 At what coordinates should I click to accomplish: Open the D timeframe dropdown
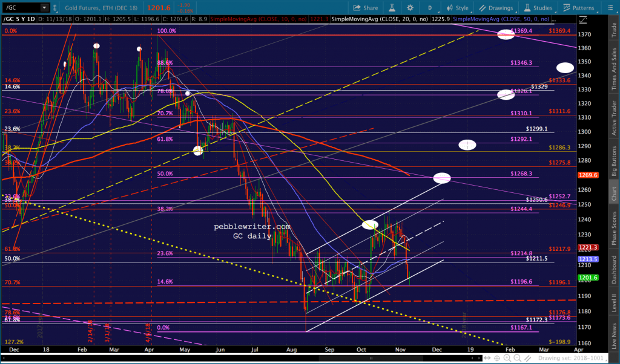tap(430, 7)
